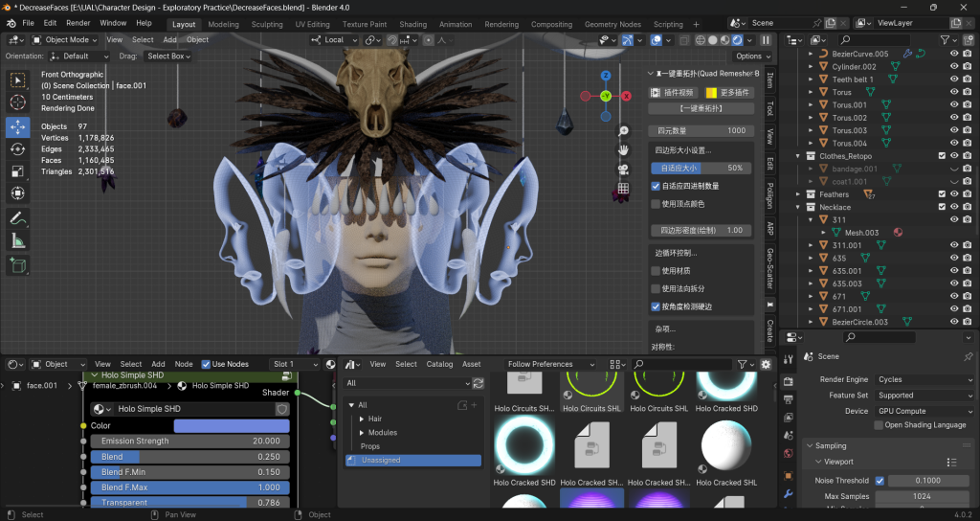Toggle the Noise Threshold checkbox
Image resolution: width=980 pixels, height=521 pixels.
(x=880, y=481)
